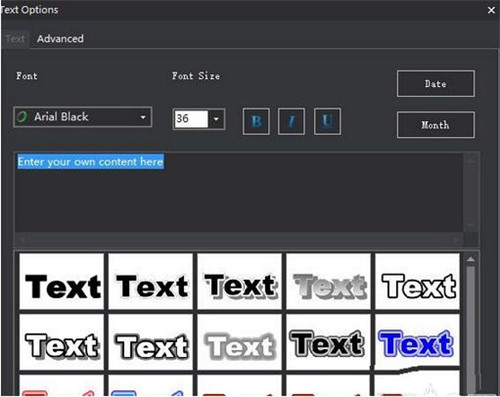This screenshot has height=397, width=500.
Task: Expand the font size dropdown arrow
Action: point(216,119)
